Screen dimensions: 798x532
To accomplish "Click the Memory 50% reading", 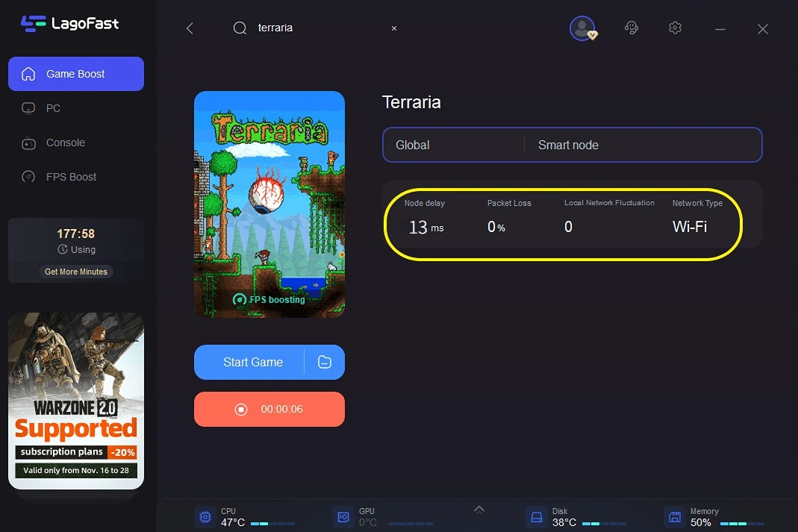I will 700,522.
